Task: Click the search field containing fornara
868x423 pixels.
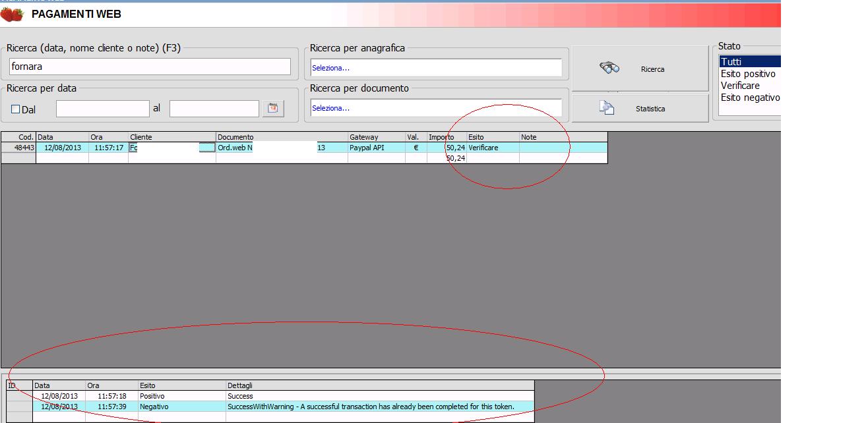Action: [150, 67]
